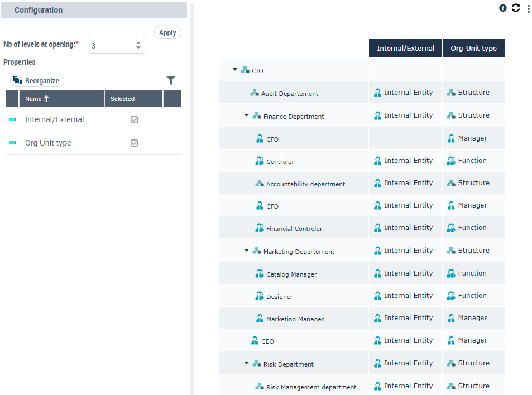532x395 pixels.
Task: Collapse the Marketing Departement node
Action: (246, 251)
